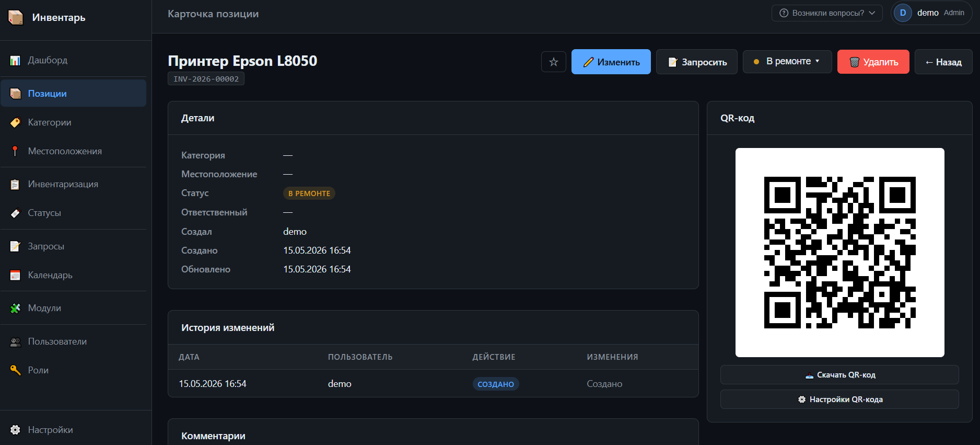Click the Модули puzzle icon
The image size is (980, 445).
pos(15,308)
